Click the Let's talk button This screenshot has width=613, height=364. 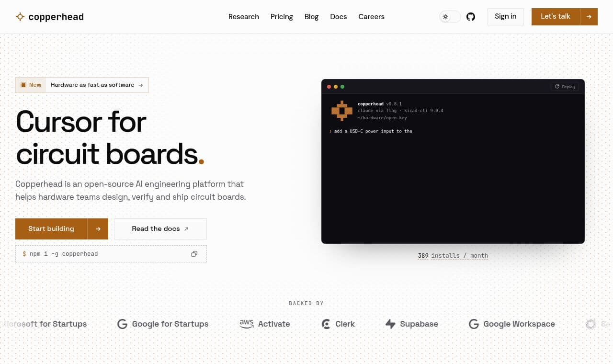pyautogui.click(x=556, y=17)
